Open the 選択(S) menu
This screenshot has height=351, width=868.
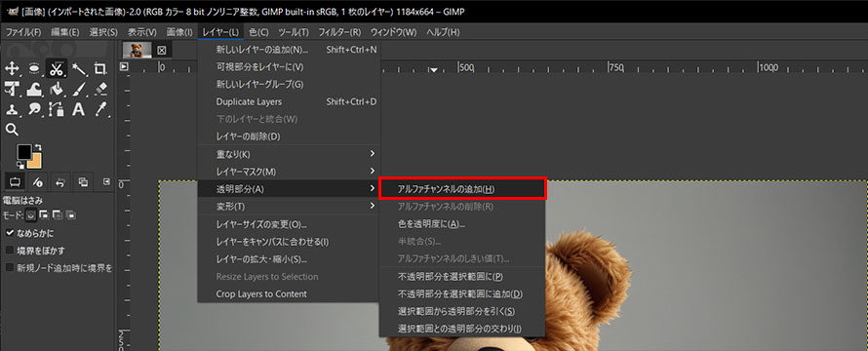click(x=103, y=32)
